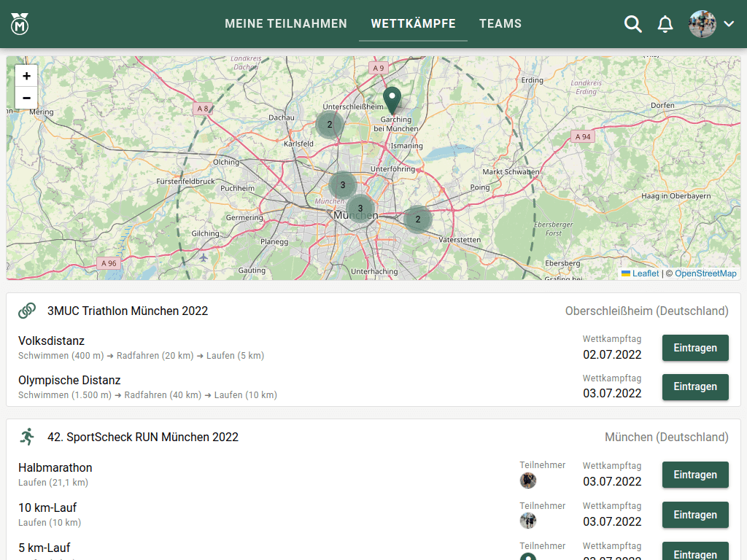Click the title "3MUC Triathlon München 2022"
The width and height of the screenshot is (747, 560).
point(128,311)
